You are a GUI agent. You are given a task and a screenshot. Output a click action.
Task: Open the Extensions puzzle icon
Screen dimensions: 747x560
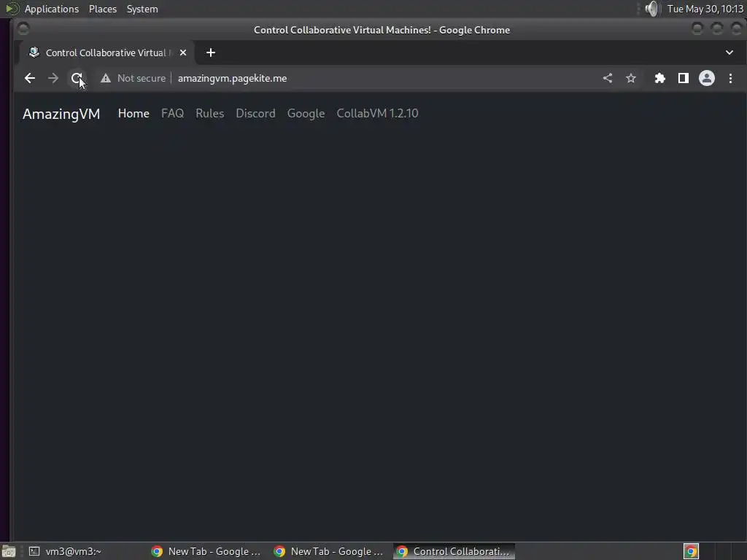click(x=659, y=78)
